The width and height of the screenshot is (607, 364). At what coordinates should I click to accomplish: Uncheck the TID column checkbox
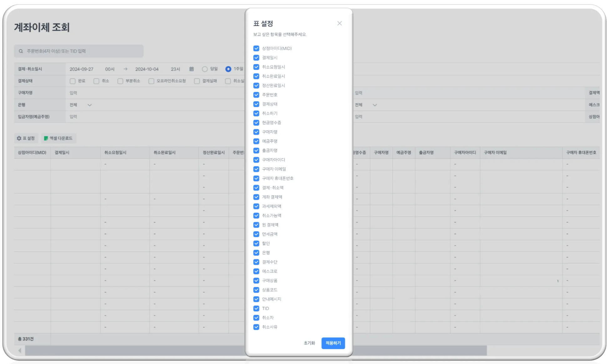tap(256, 308)
